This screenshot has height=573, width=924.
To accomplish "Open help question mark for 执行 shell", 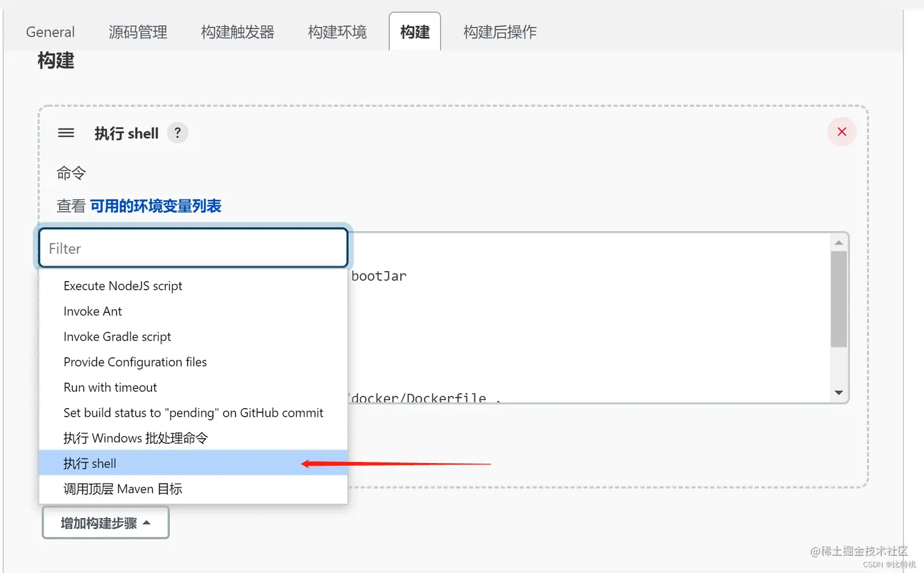I will (x=178, y=133).
